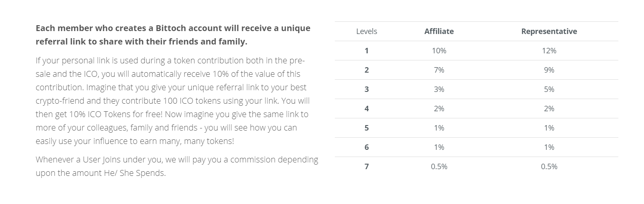Viewport: 644px width, 204px height.
Task: Select the 0.5% Representative value
Action: tap(549, 167)
